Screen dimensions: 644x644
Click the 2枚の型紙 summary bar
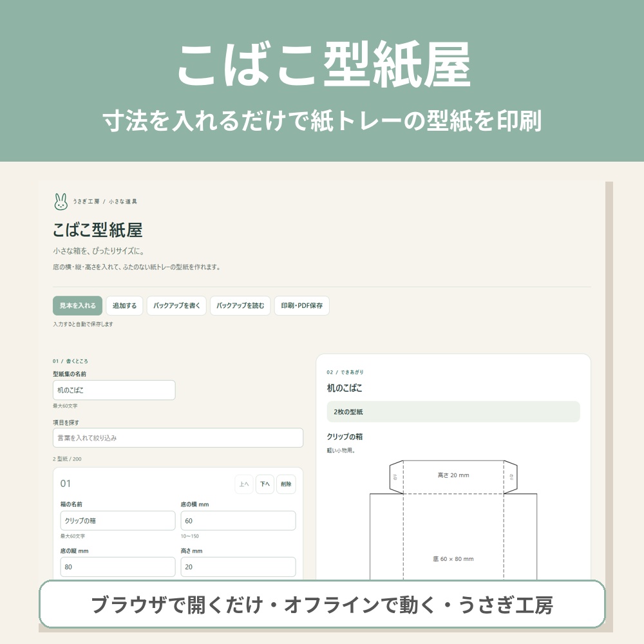pyautogui.click(x=453, y=412)
